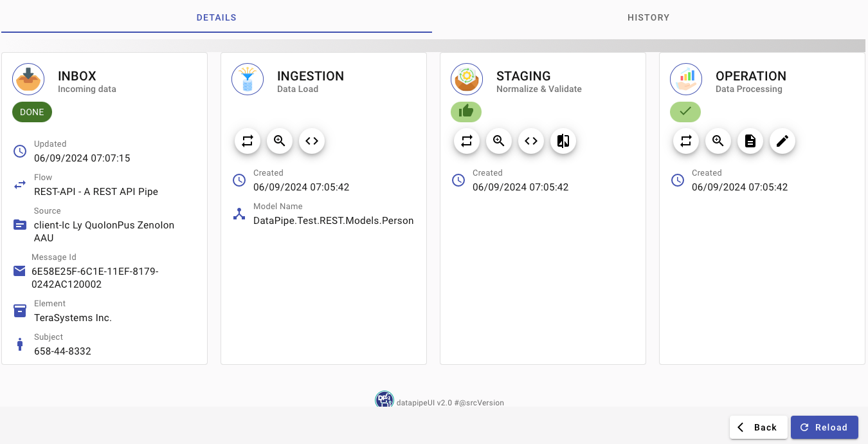Switch to the History tab
868x444 pixels.
[648, 17]
